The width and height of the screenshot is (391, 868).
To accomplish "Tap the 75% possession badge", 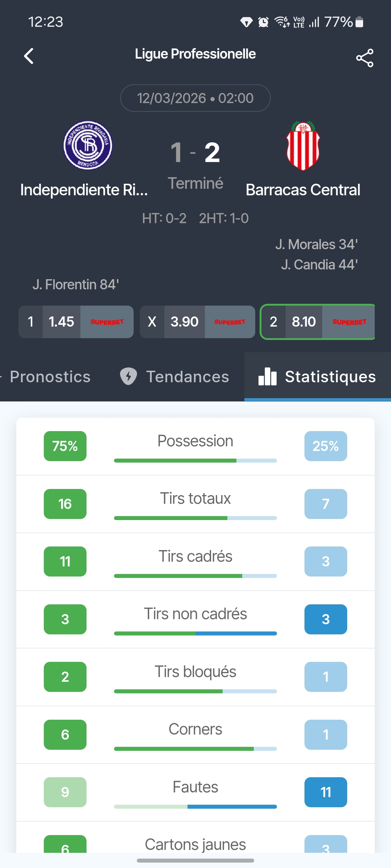I will (x=65, y=446).
